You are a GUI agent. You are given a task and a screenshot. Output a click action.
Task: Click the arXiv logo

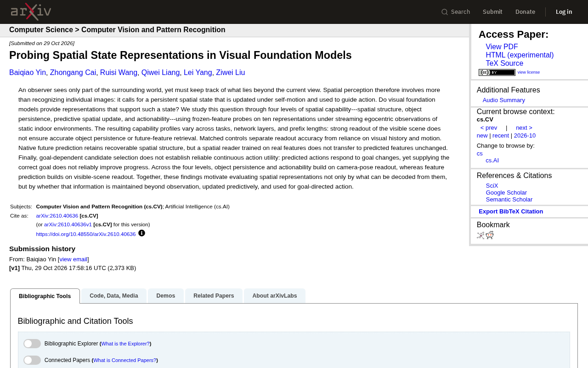[x=31, y=12]
